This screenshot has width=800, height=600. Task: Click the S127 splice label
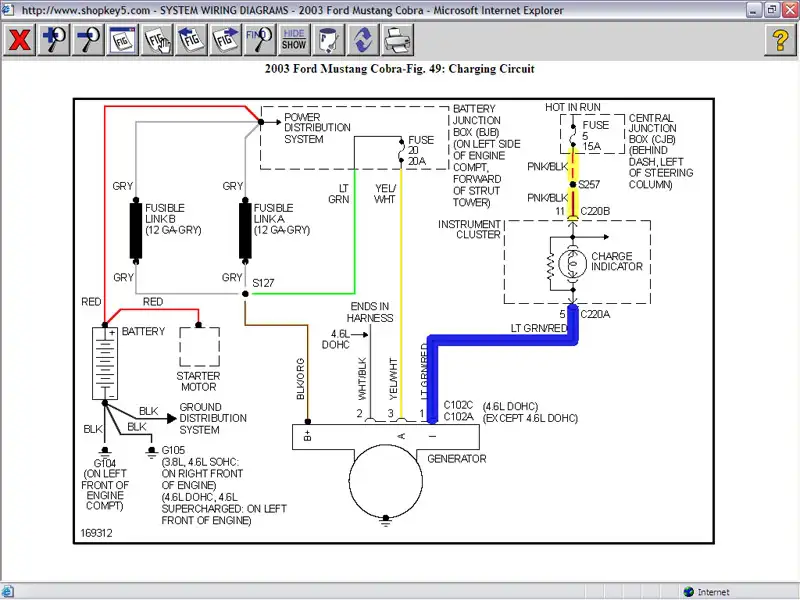(263, 283)
